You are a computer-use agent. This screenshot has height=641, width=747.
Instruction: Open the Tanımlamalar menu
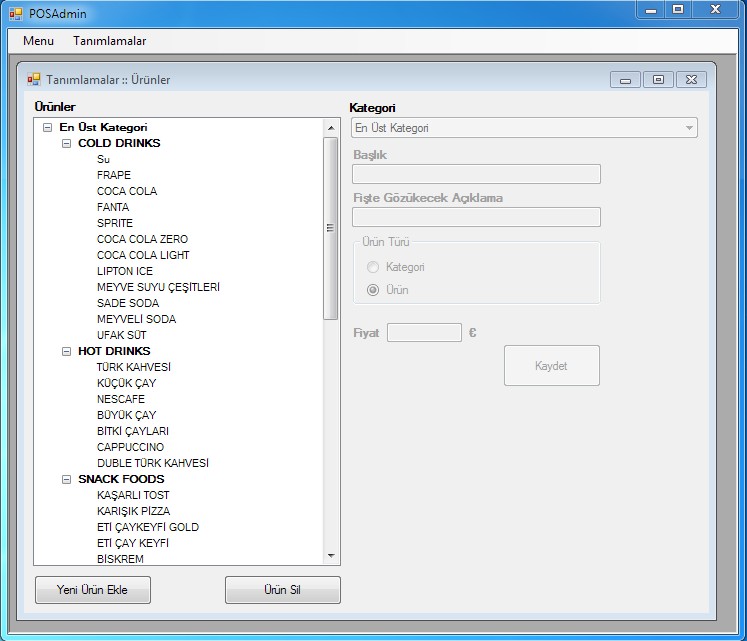coord(109,41)
